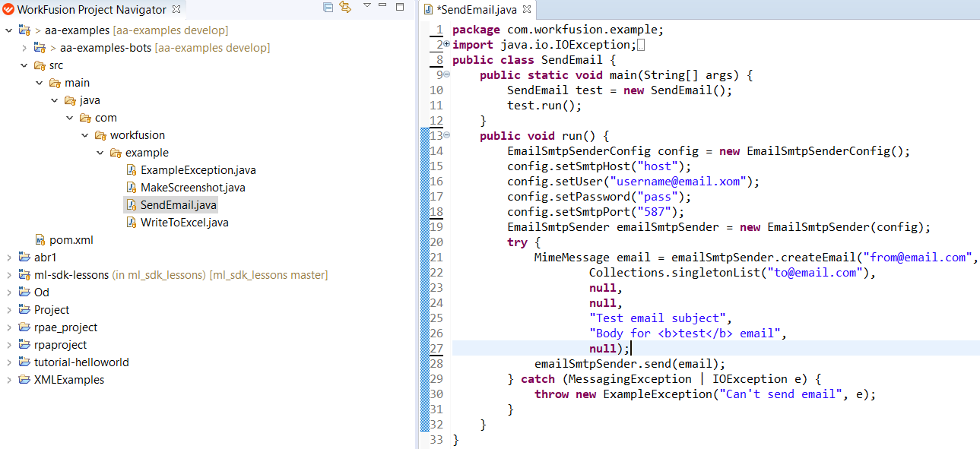Collapse the main folder

click(39, 83)
